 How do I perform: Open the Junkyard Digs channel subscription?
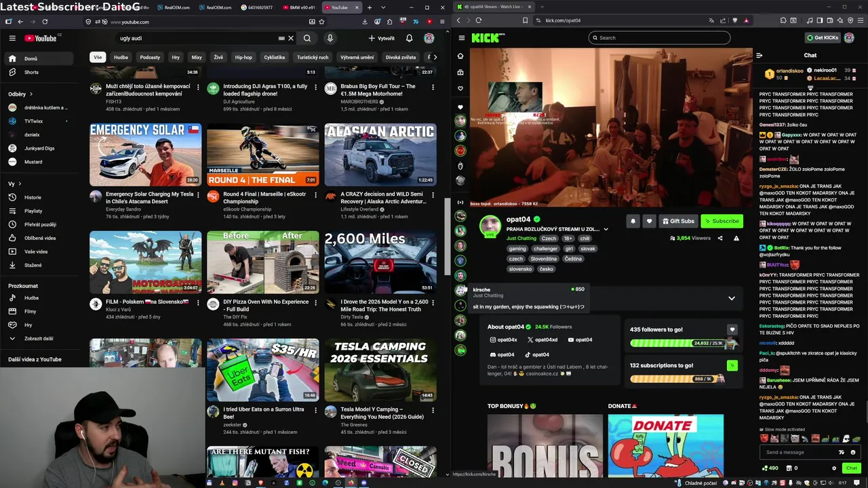39,148
